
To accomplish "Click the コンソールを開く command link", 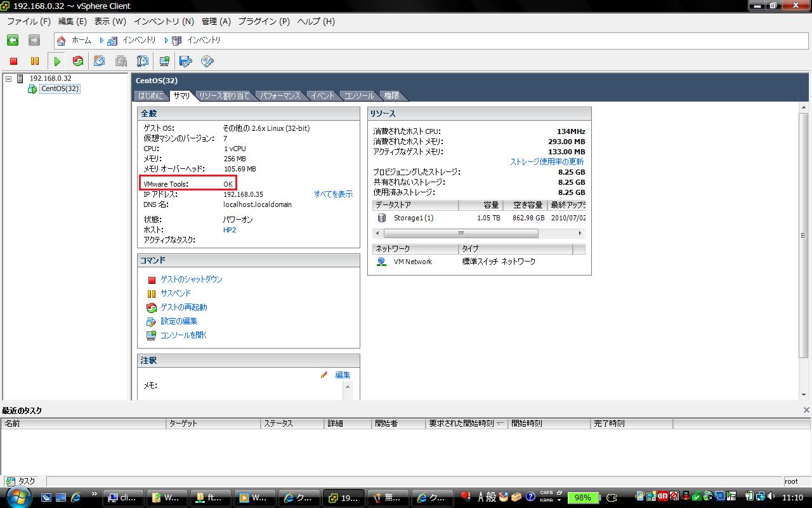I will [184, 335].
